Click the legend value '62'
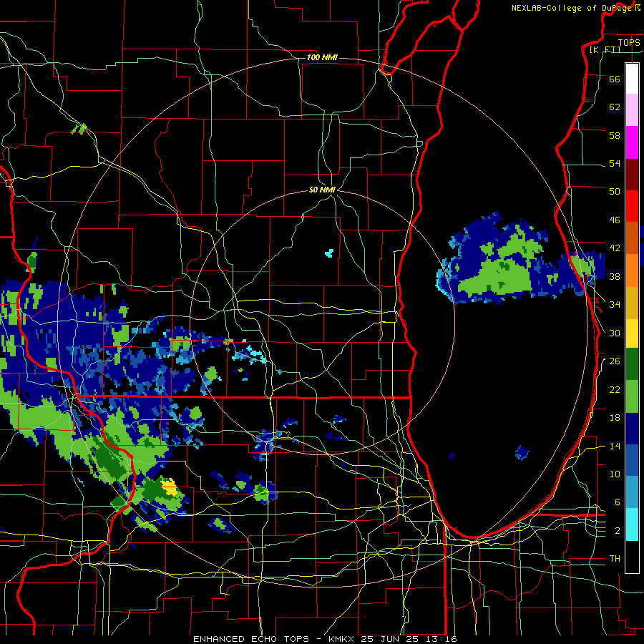 (615, 107)
